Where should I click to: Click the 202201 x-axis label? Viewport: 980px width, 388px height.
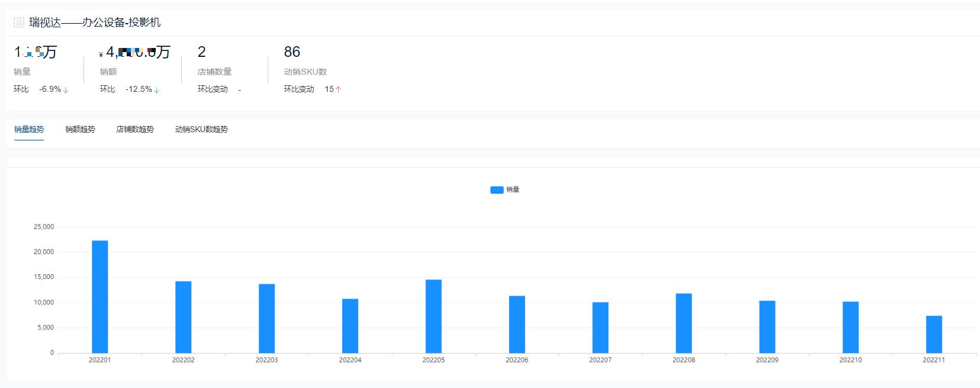pyautogui.click(x=100, y=360)
